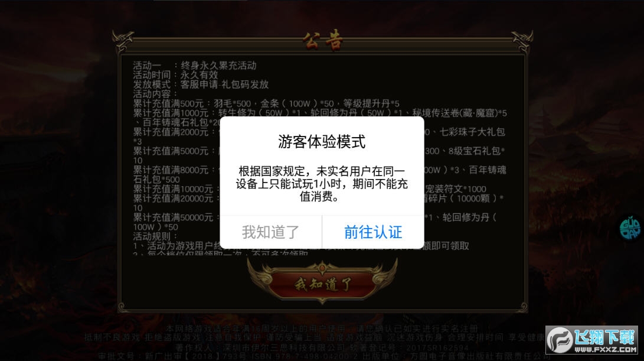Click the top-right dragon corner ornament

[x=522, y=41]
